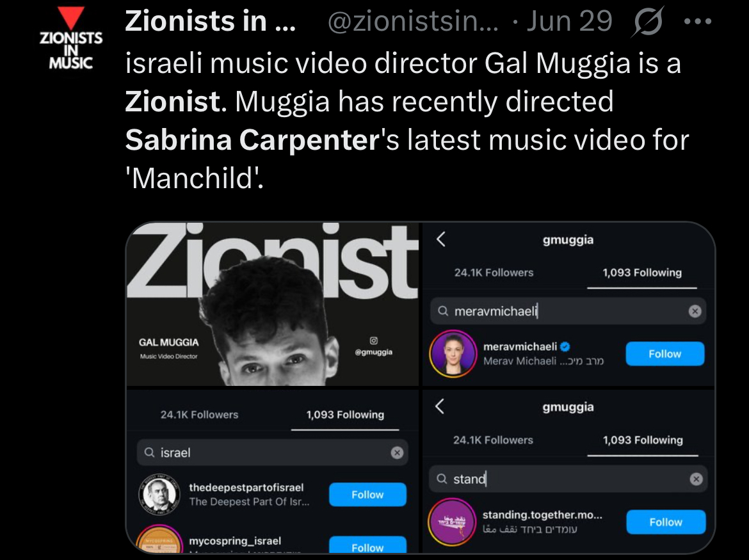
Task: Open meravmichaeli's profile picture
Action: click(x=453, y=354)
